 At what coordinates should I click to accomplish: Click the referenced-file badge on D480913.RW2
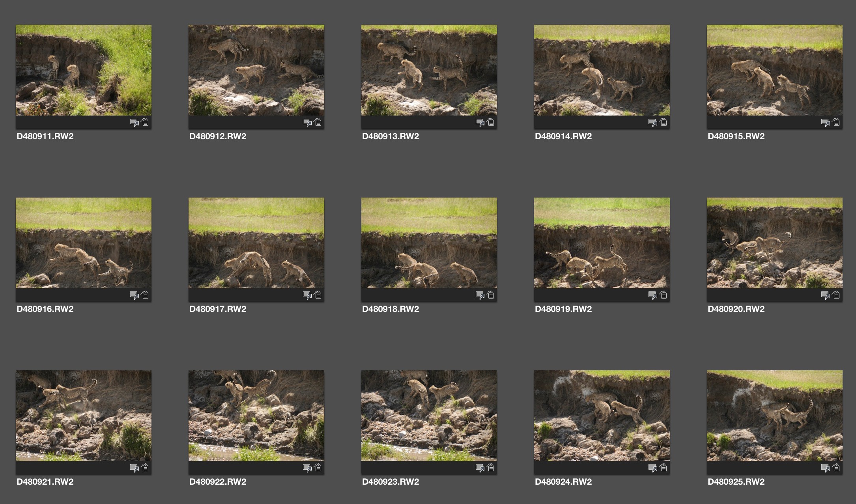480,123
